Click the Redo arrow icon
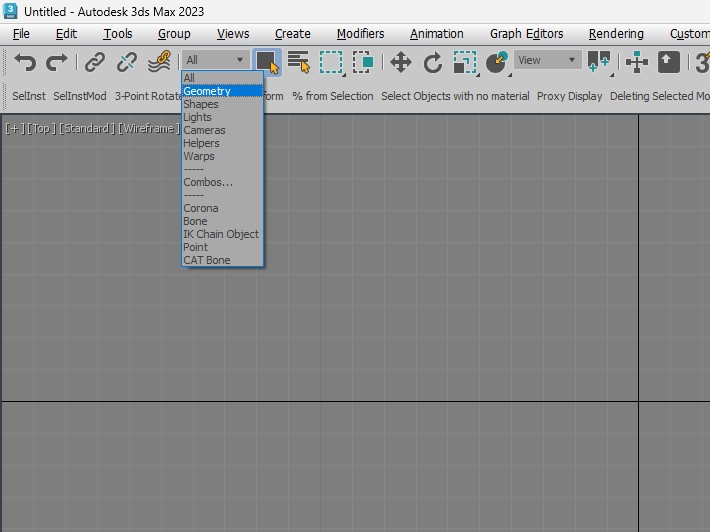Screen dimensions: 710x532 [57, 62]
